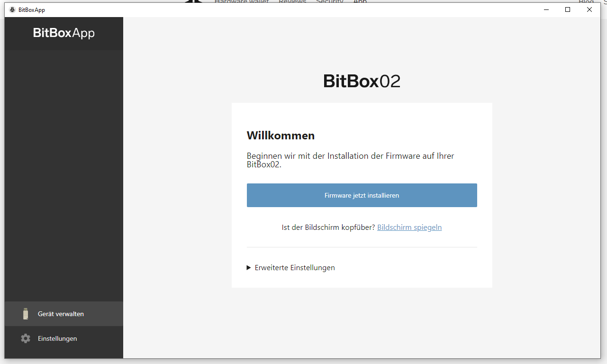
Task: Minimize the BitBoxApp window
Action: [546, 9]
